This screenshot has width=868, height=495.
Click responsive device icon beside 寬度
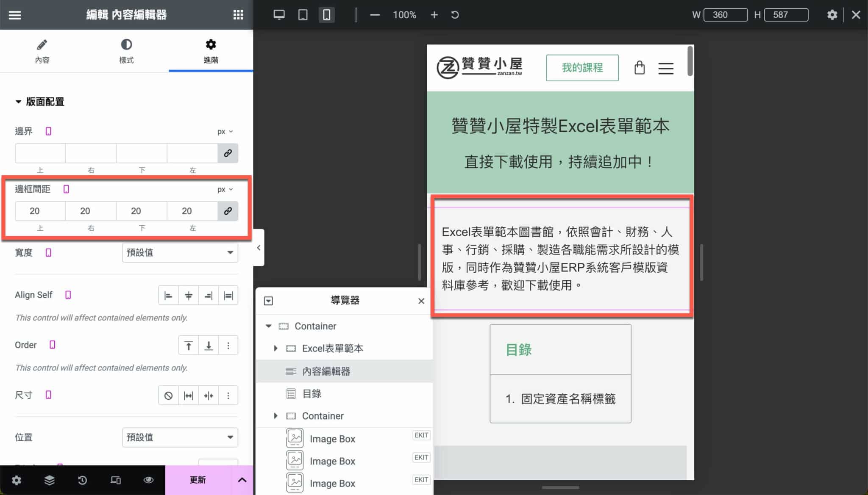tap(48, 252)
